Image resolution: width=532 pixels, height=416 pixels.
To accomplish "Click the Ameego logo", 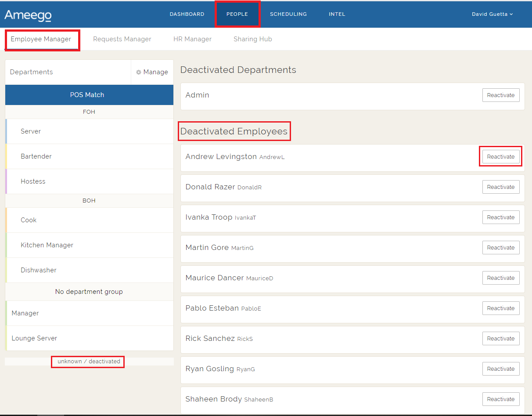I will (x=28, y=15).
